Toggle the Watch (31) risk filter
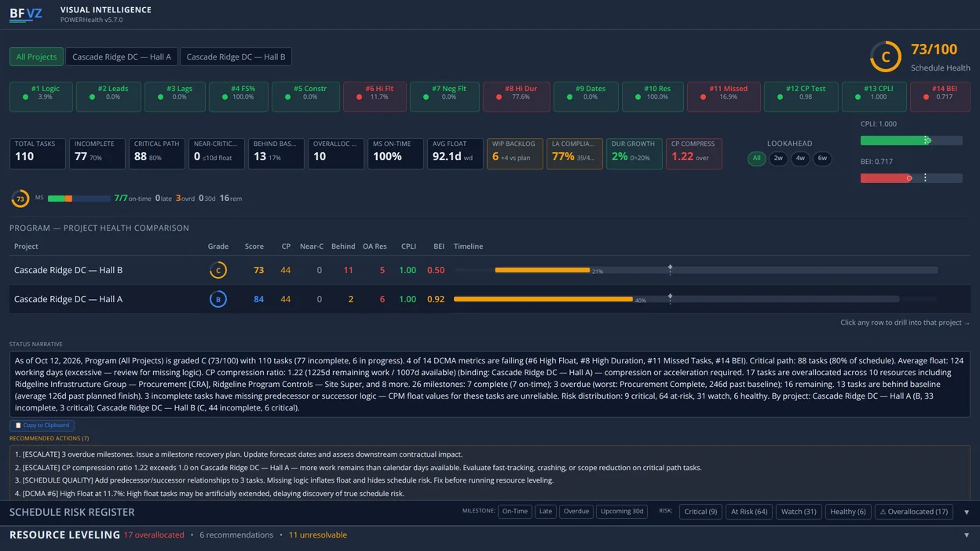980x551 pixels. 799,512
